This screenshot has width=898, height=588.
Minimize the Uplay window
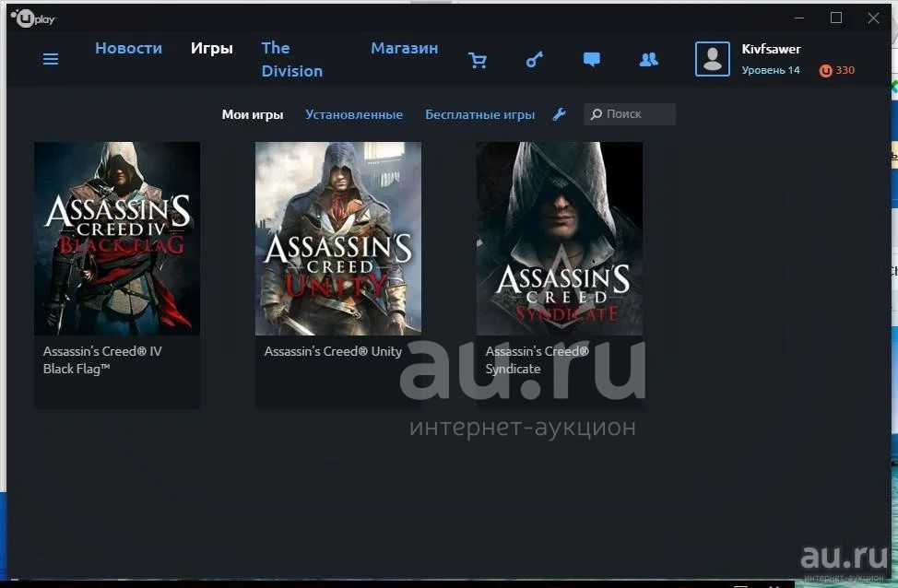click(x=799, y=18)
